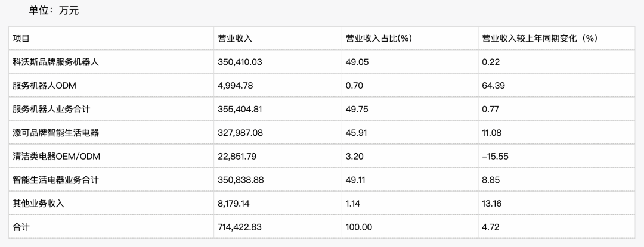
Task: Select the 智能生活电器业务合计 row label
Action: coord(55,180)
